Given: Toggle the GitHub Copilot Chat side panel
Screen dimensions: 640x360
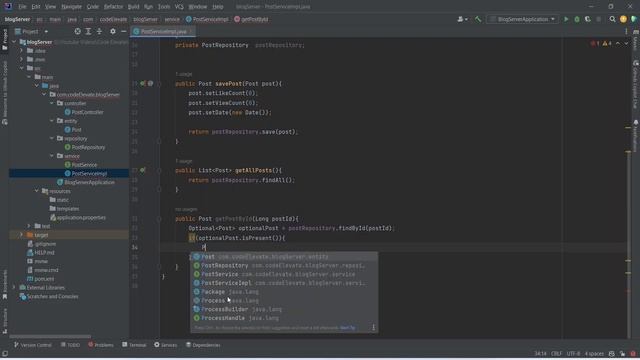Looking at the screenshot, I should point(636,84).
